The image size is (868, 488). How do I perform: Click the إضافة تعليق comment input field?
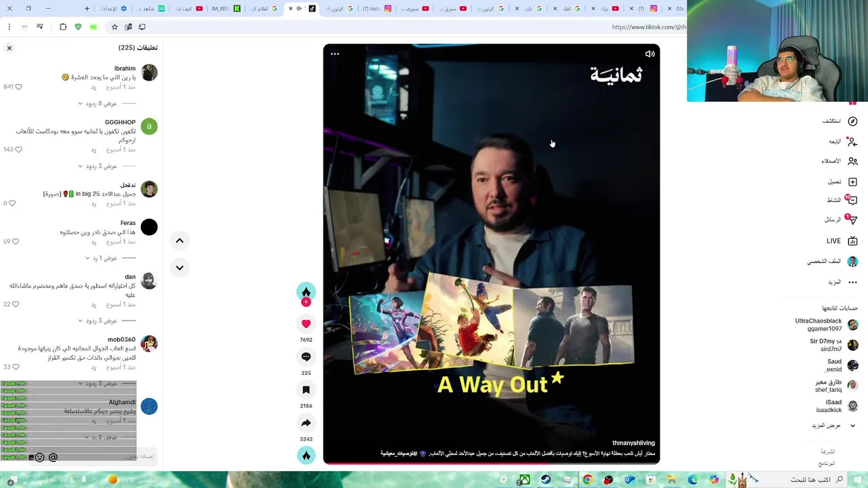[x=95, y=457]
